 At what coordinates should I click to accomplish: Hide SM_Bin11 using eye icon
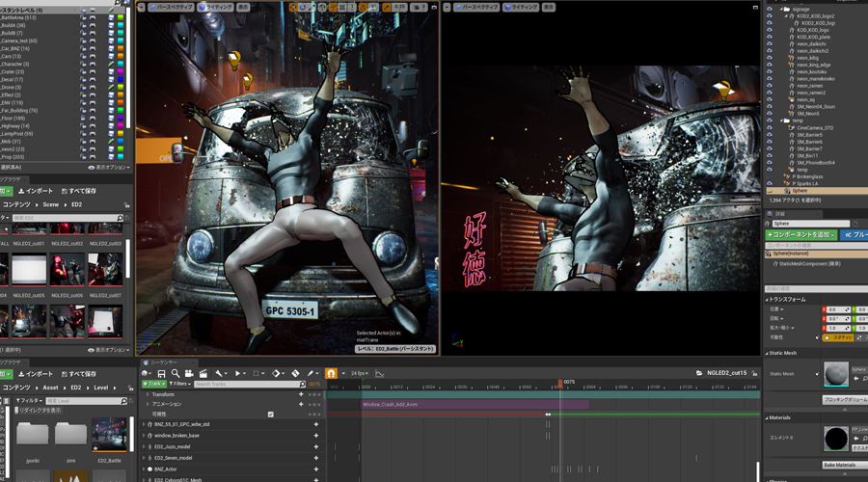coord(770,155)
